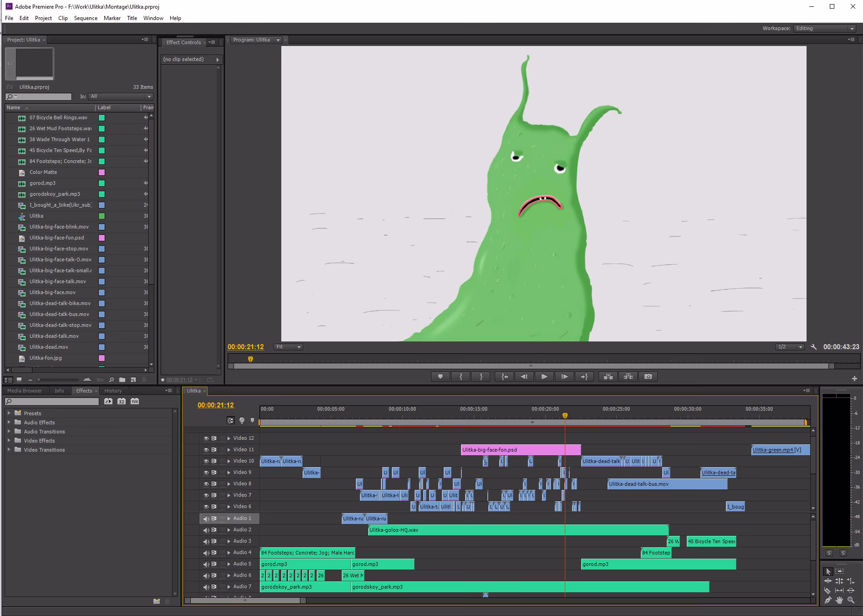Screen dimensions: 863x616
Task: Open the In: All search scope dropdown
Action: coord(121,97)
